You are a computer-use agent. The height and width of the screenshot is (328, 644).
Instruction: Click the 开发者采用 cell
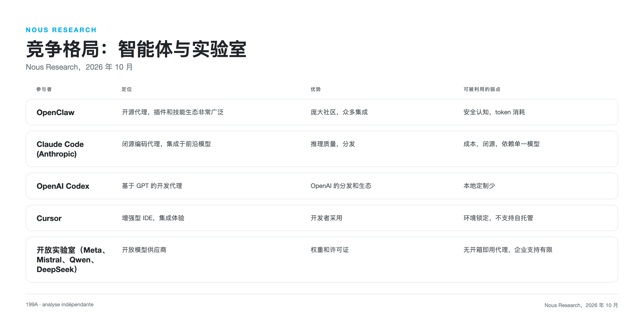coord(326,218)
